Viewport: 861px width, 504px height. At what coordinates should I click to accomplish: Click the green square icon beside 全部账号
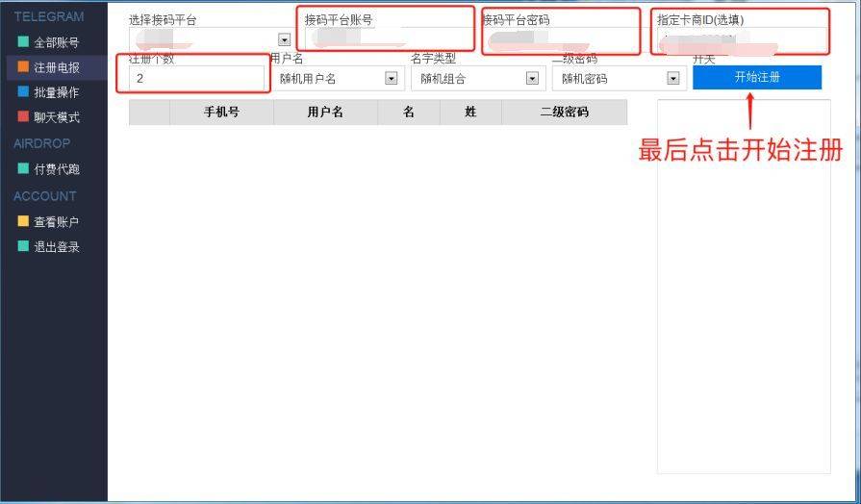click(x=23, y=41)
